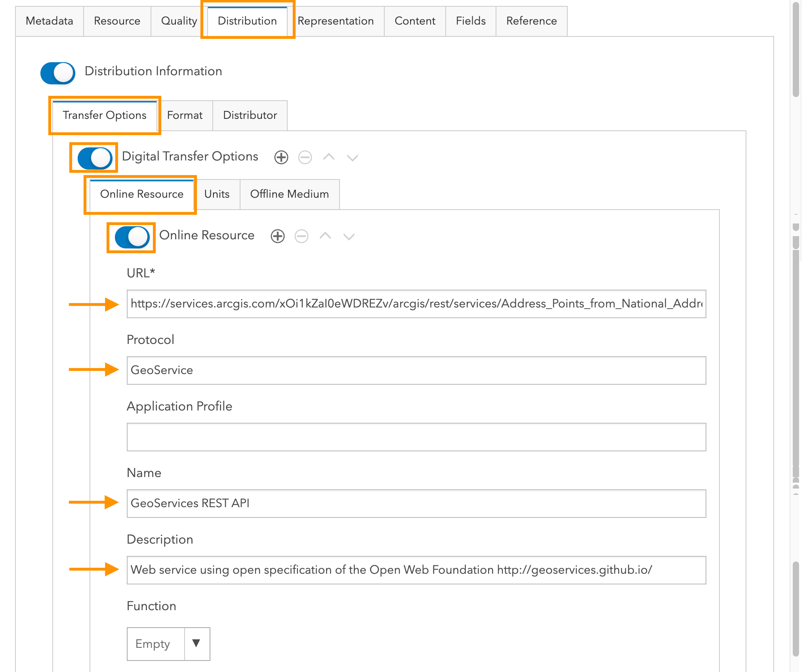
Task: Select the Units tab
Action: click(x=217, y=194)
